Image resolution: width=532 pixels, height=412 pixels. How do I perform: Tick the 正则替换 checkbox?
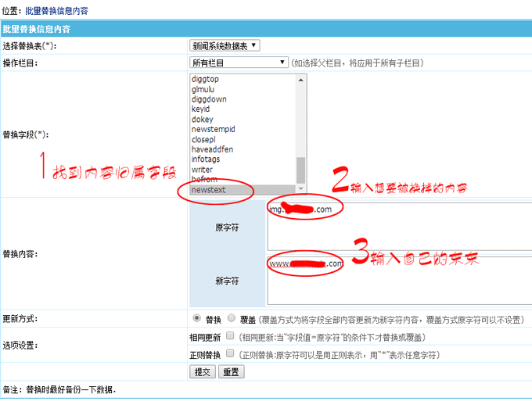[x=230, y=353]
